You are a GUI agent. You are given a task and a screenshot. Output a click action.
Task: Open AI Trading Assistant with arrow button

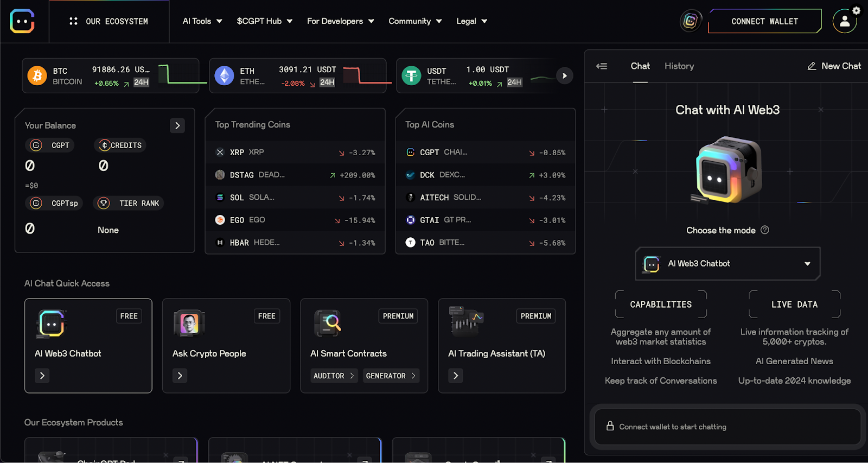pos(456,376)
